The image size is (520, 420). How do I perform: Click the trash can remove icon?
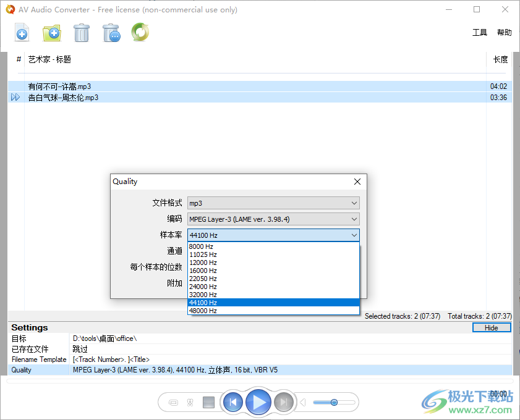pyautogui.click(x=82, y=33)
